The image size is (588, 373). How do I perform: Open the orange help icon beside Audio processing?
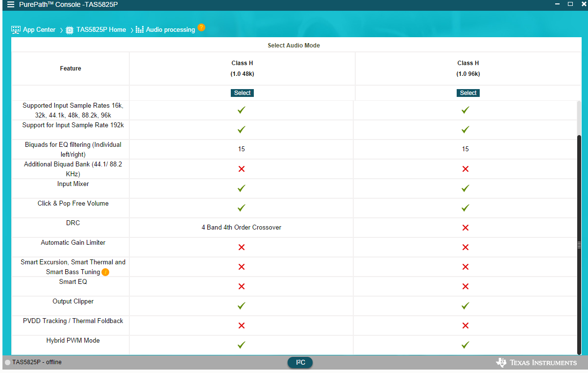tap(201, 27)
